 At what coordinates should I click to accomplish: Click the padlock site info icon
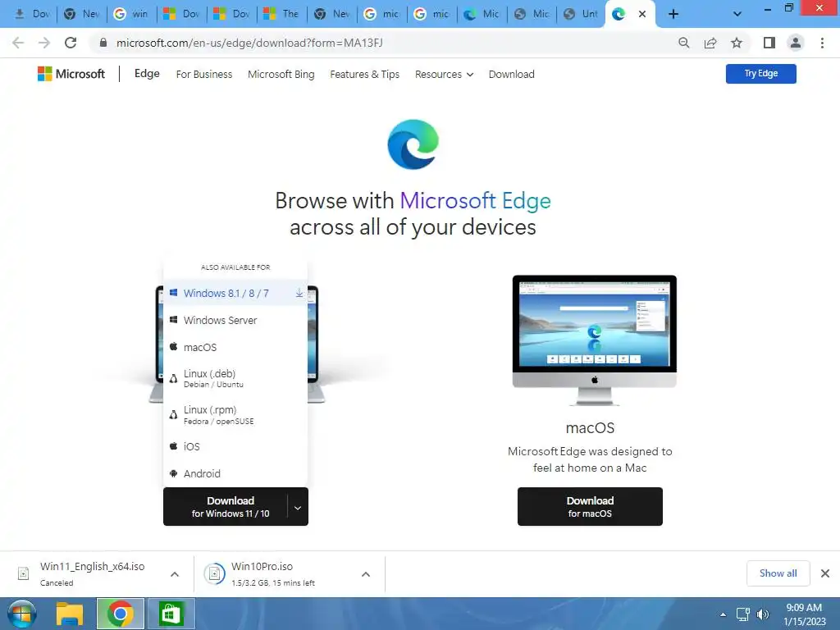103,43
